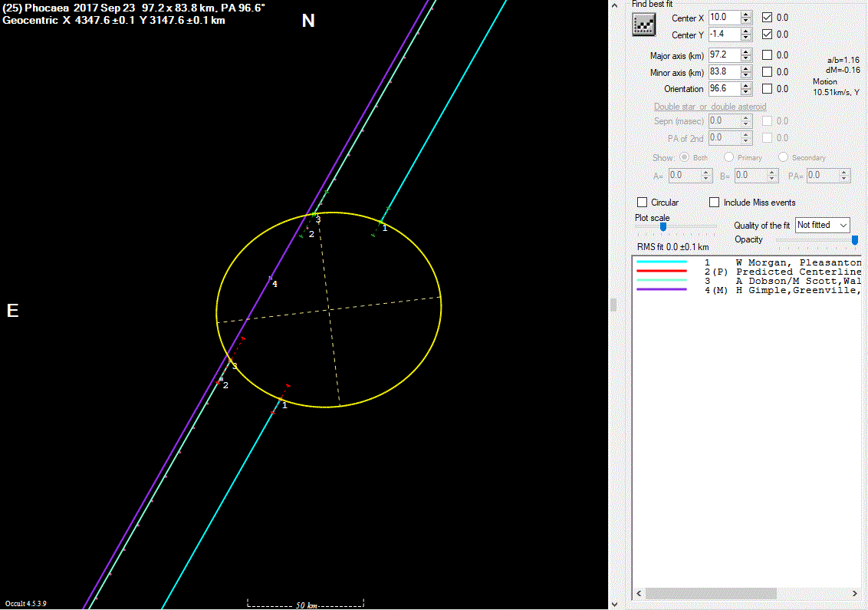This screenshot has width=868, height=610.
Task: Increase Center X with the up spinner arrow
Action: coord(746,14)
